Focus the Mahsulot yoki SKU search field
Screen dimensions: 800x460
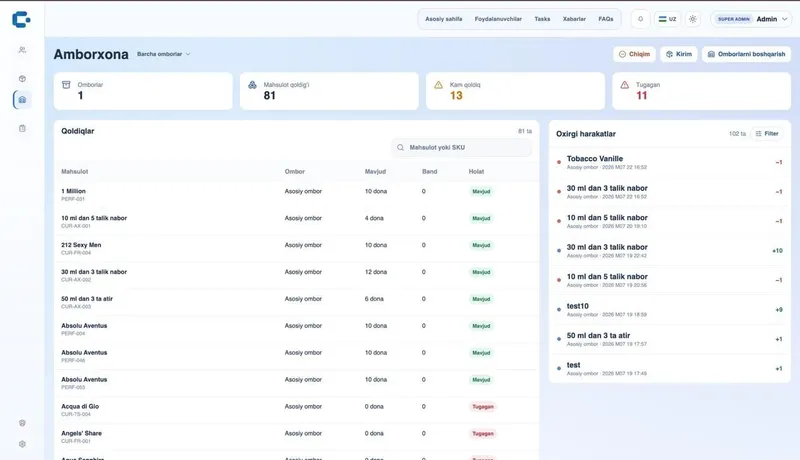(x=462, y=147)
